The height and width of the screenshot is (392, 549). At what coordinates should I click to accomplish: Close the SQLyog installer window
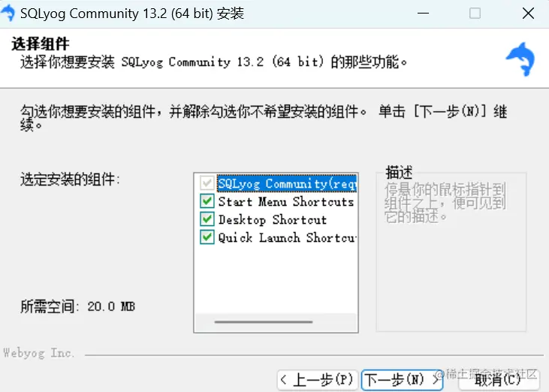[528, 14]
